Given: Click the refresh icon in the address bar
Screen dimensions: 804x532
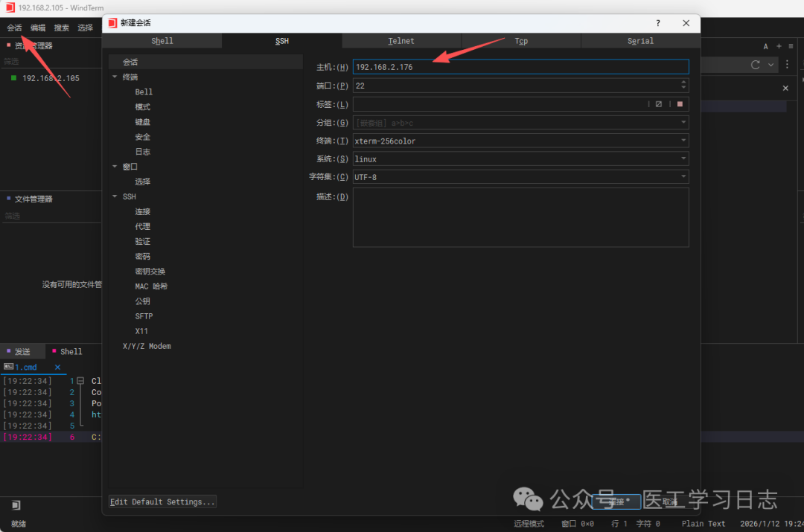Looking at the screenshot, I should (756, 65).
